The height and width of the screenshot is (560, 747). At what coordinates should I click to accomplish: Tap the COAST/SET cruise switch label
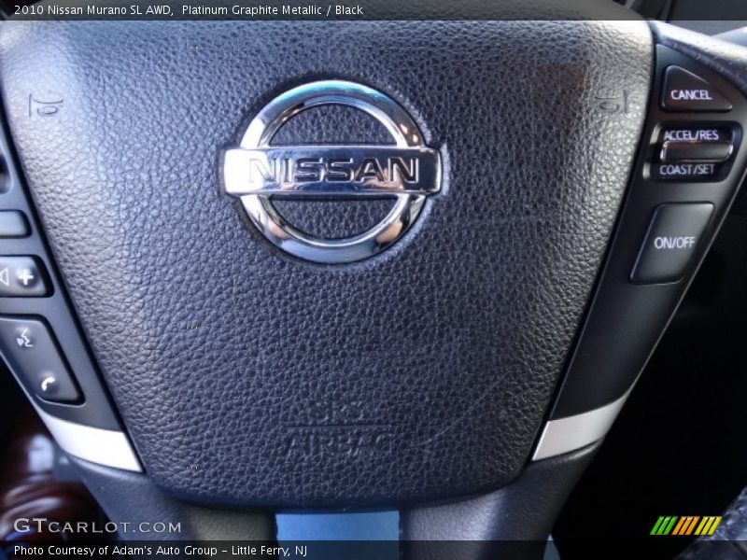tap(687, 170)
